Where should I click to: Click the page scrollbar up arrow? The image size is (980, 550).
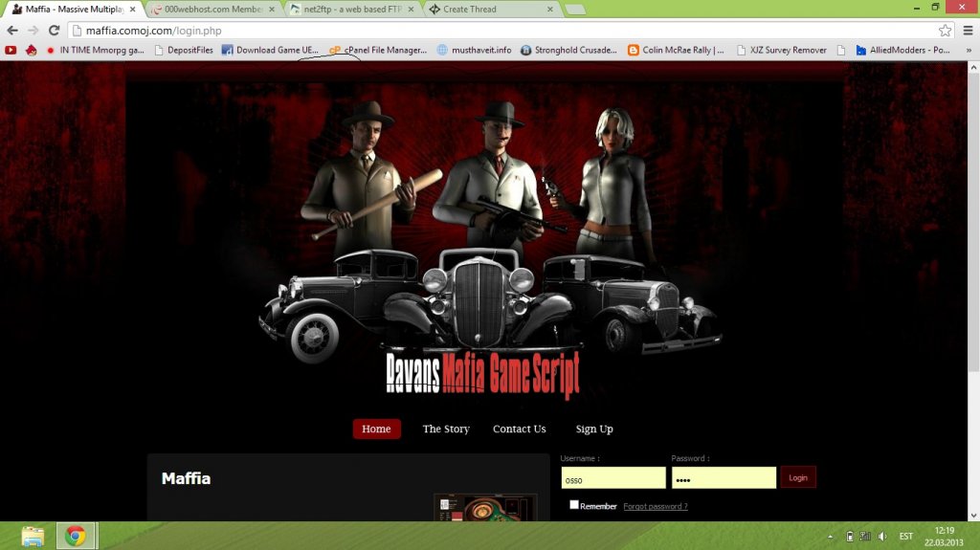point(973,66)
